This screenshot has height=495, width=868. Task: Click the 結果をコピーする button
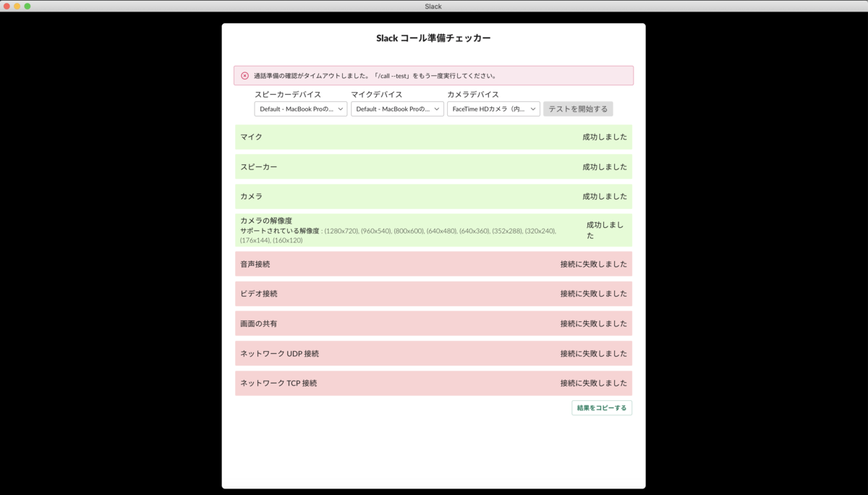point(602,408)
